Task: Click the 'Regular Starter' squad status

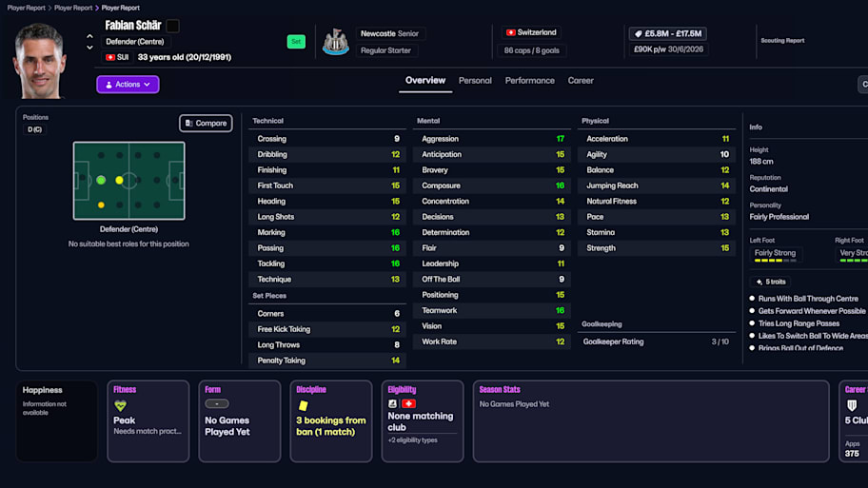Action: coord(385,50)
